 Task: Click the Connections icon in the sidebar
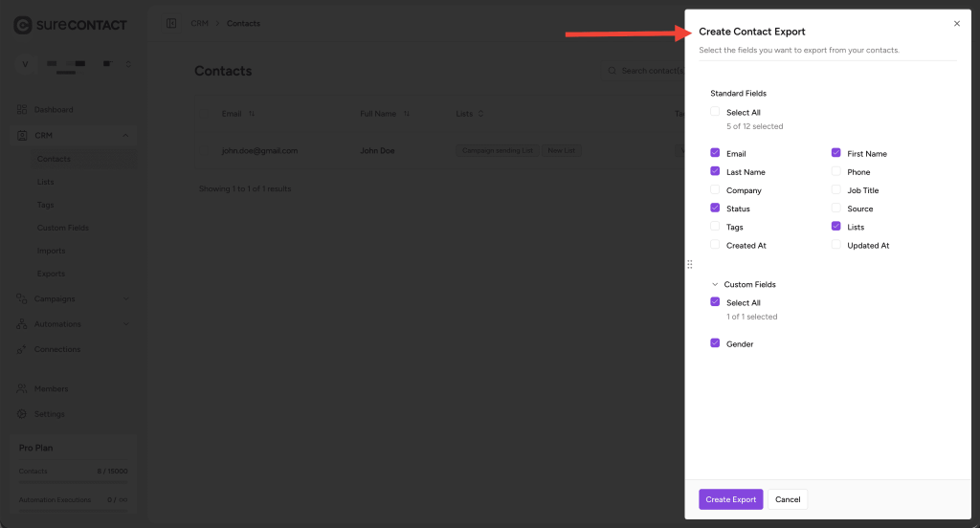(x=22, y=349)
